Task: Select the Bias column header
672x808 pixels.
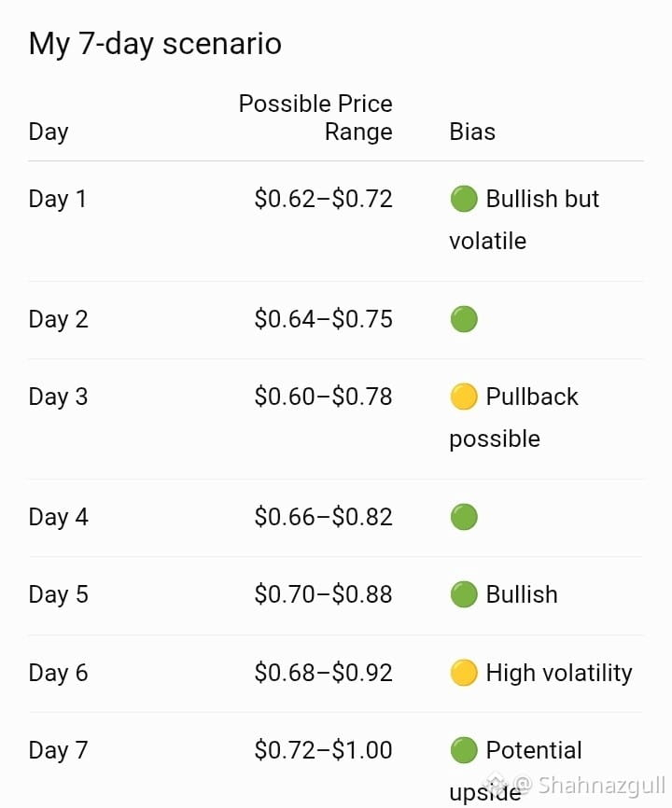Action: [x=472, y=132]
